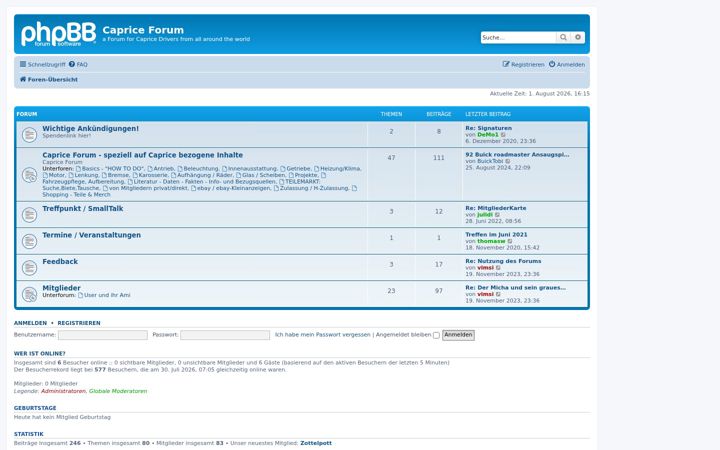The image size is (720, 450).
Task: View latest post icon in Feedback row
Action: click(498, 268)
